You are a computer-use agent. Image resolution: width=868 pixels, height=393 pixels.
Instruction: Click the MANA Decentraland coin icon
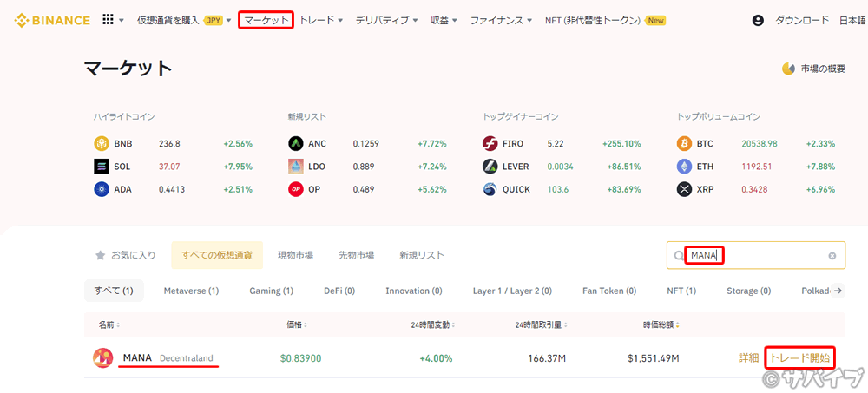(x=103, y=358)
